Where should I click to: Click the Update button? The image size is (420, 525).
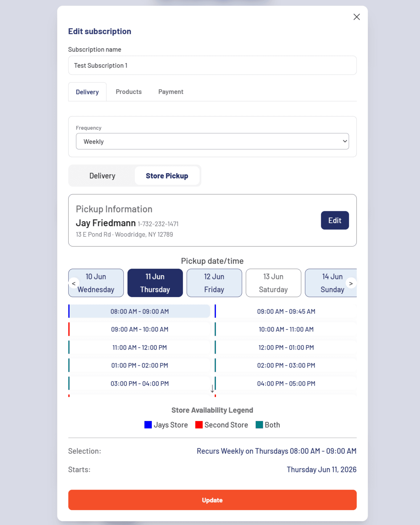[212, 500]
